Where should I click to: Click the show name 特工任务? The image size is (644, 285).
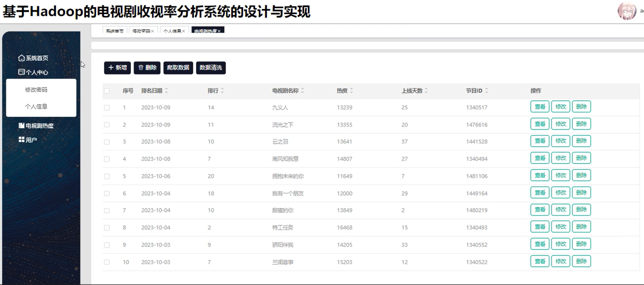pyautogui.click(x=283, y=227)
